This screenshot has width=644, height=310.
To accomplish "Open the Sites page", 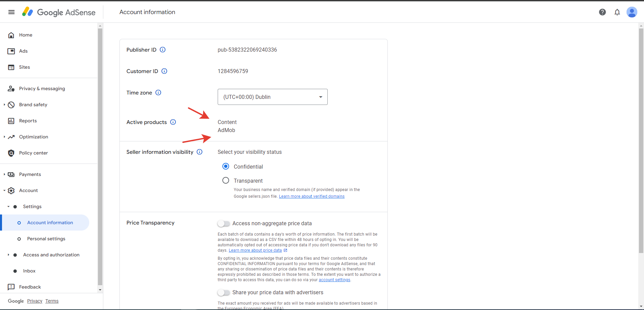I will (x=24, y=67).
